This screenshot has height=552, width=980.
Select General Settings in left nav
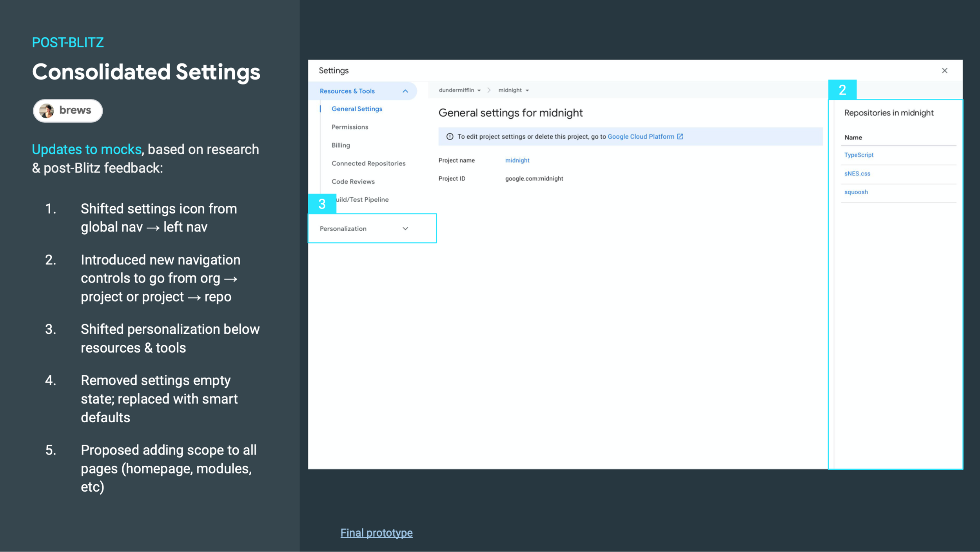(357, 109)
